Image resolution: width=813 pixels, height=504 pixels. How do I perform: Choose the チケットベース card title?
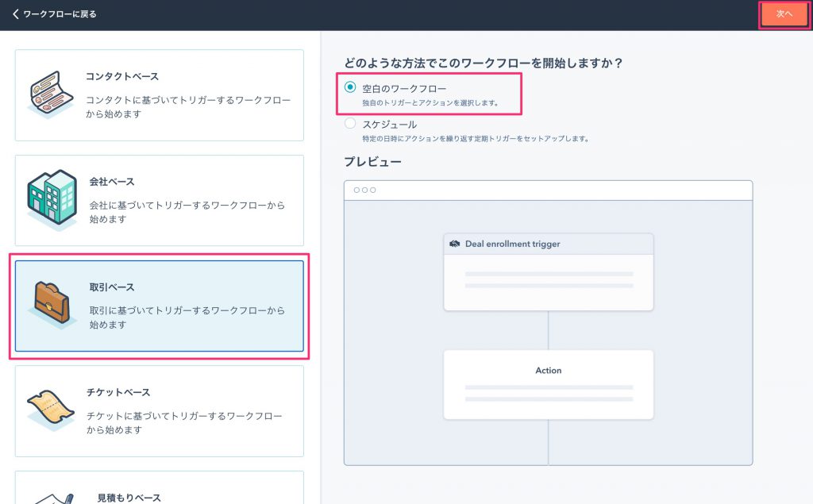pos(118,392)
